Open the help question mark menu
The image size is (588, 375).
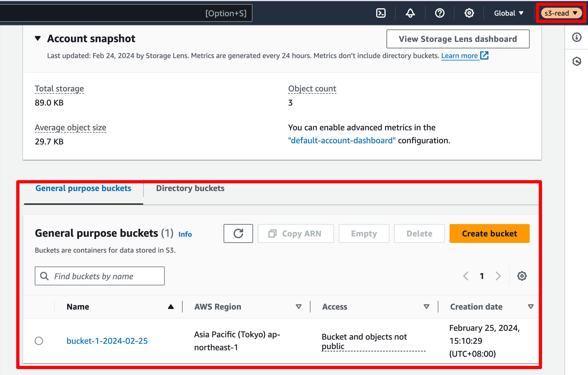pyautogui.click(x=440, y=13)
